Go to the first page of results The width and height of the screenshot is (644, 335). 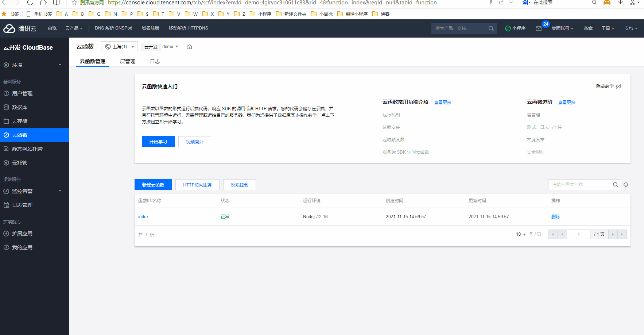pyautogui.click(x=553, y=234)
